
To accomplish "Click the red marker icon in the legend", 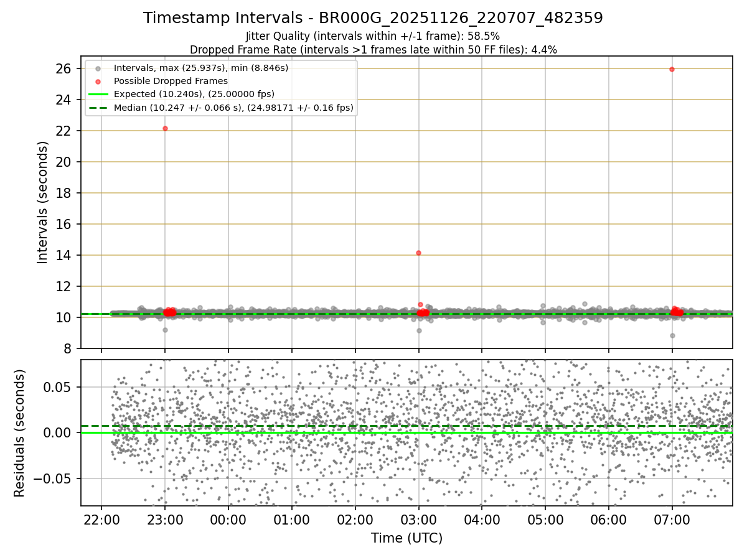I will pos(98,81).
